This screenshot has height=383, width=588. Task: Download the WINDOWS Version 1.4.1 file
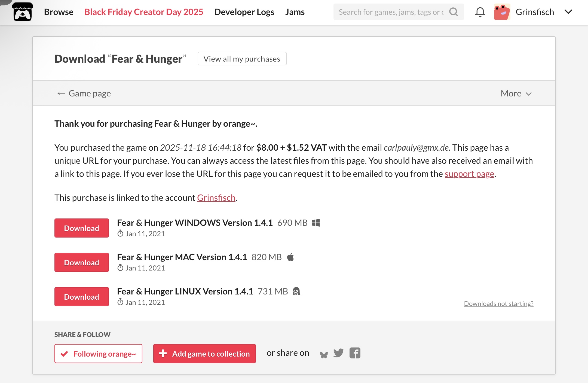pos(81,228)
